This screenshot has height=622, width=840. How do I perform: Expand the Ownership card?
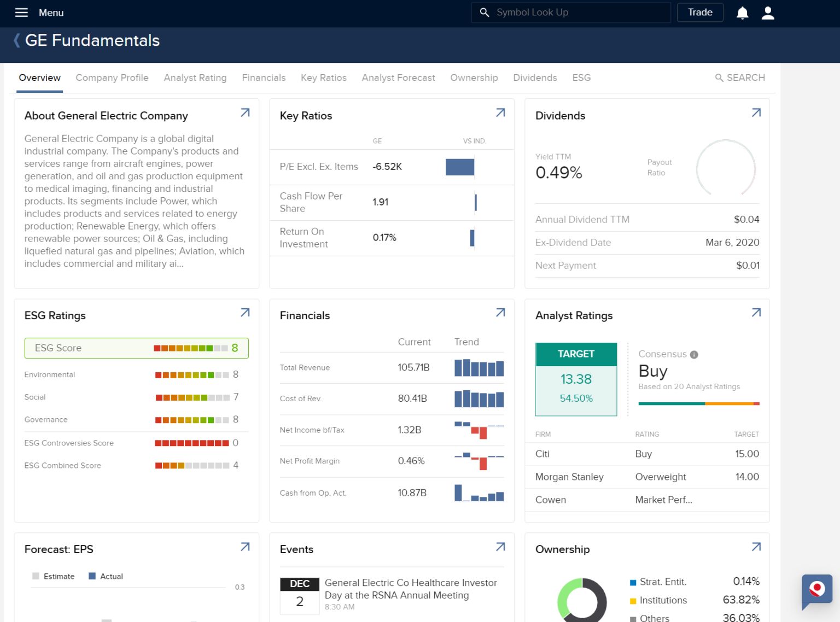point(756,546)
